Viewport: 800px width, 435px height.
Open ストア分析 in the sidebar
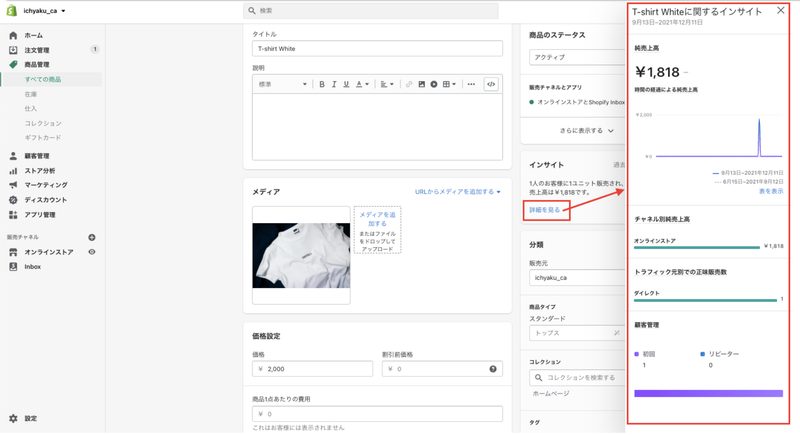pyautogui.click(x=40, y=171)
